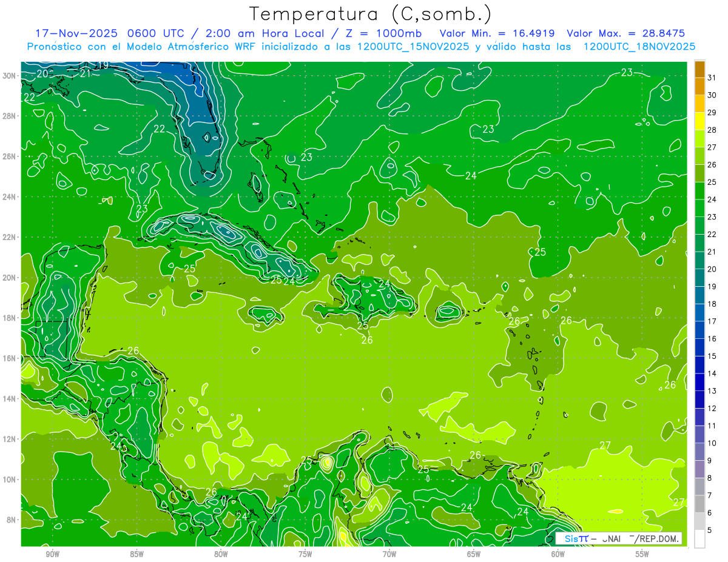Image resolution: width=728 pixels, height=562 pixels.
Task: Click the gray swatch between 6 and 7
Action: [700, 504]
